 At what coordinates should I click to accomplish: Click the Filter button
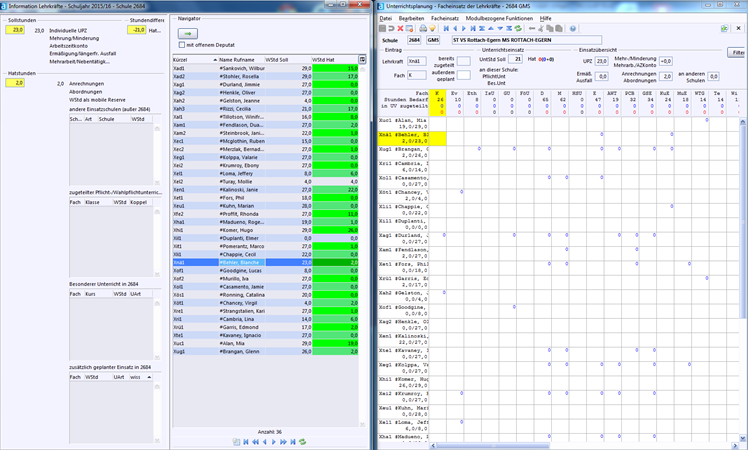coord(738,53)
